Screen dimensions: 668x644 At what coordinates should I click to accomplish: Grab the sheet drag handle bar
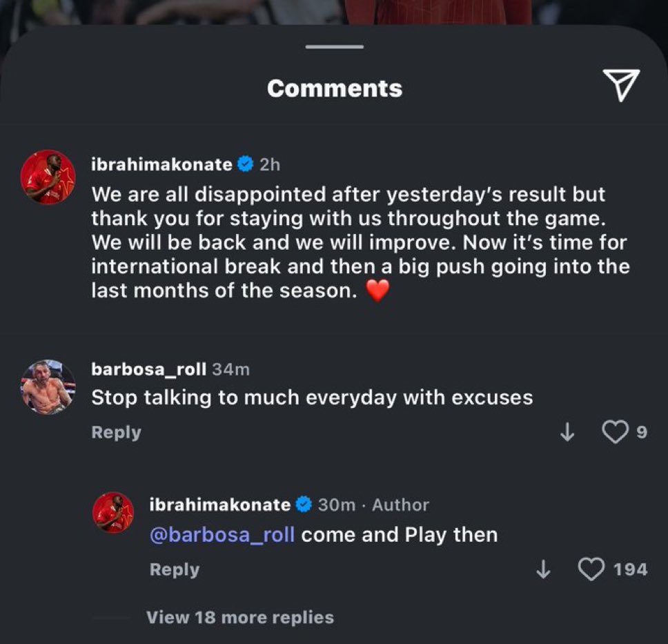point(335,46)
